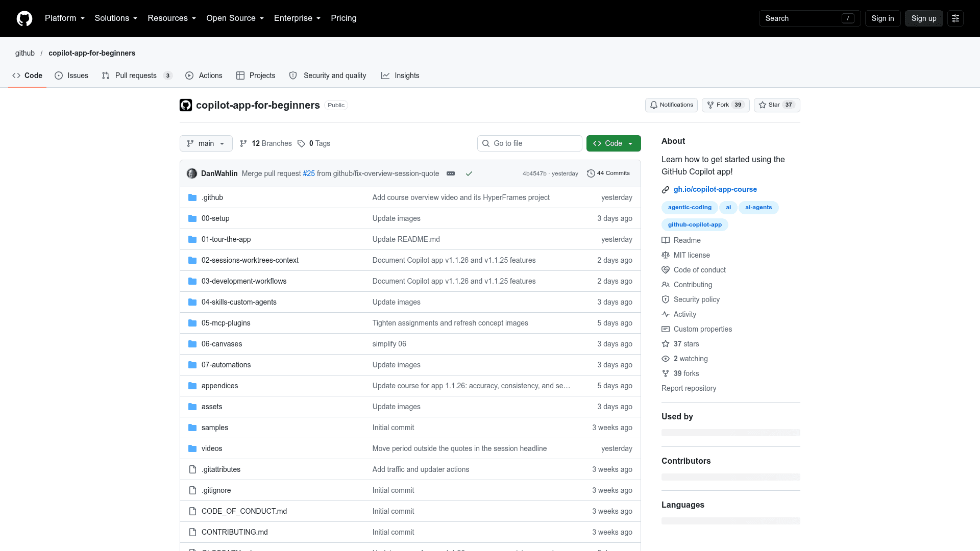Open the gh.io/copilot-app-course link
980x551 pixels.
pyautogui.click(x=715, y=189)
